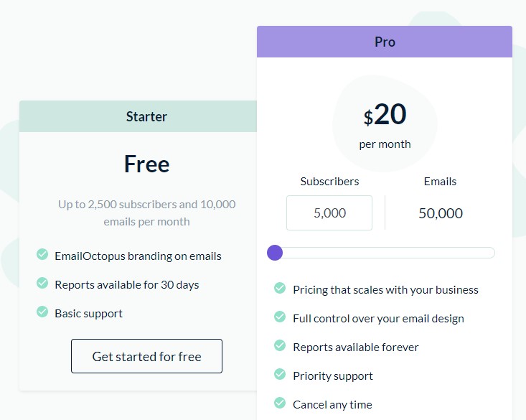Image resolution: width=526 pixels, height=420 pixels.
Task: Click checkmark next to Full control over email design
Action: [x=280, y=317]
